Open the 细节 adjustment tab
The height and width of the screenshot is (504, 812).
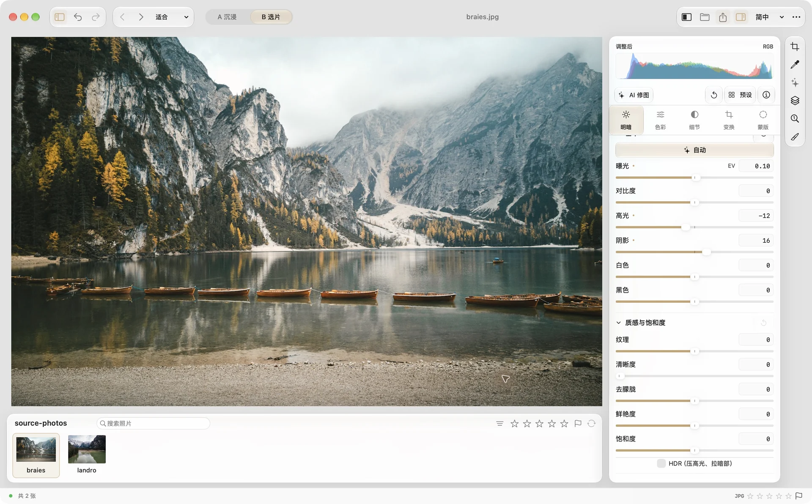694,120
